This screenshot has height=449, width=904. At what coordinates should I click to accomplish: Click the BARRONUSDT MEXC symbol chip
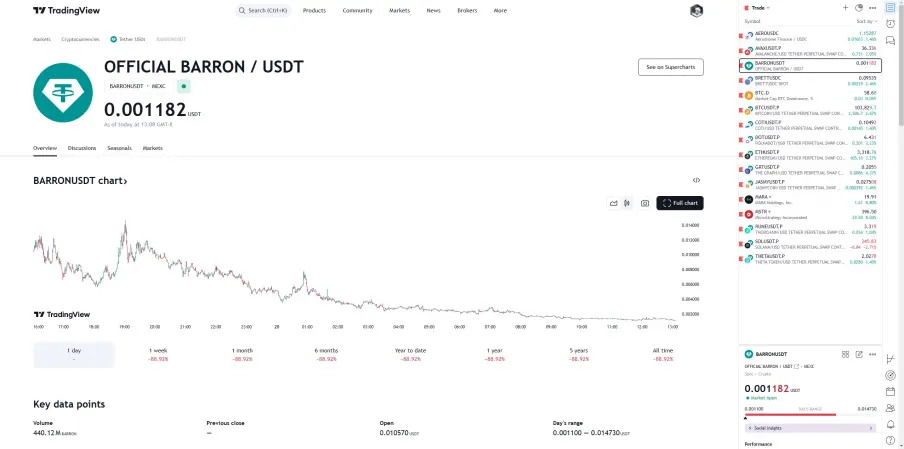coord(137,86)
